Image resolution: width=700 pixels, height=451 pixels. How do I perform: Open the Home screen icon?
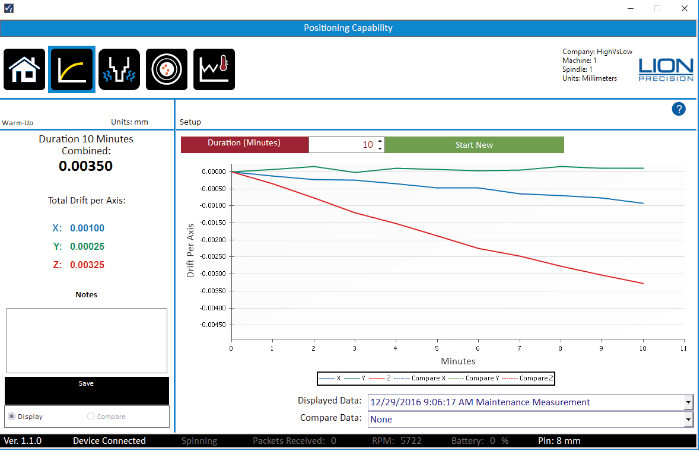click(25, 70)
